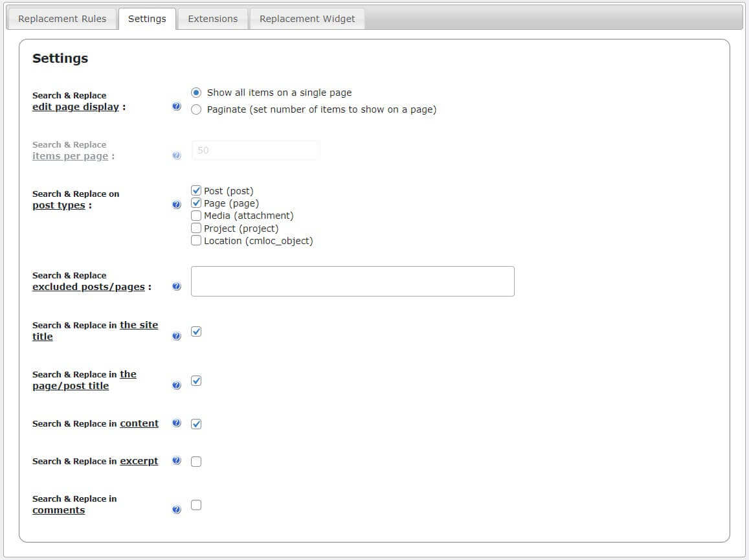Open help icon for page/post title

click(176, 385)
